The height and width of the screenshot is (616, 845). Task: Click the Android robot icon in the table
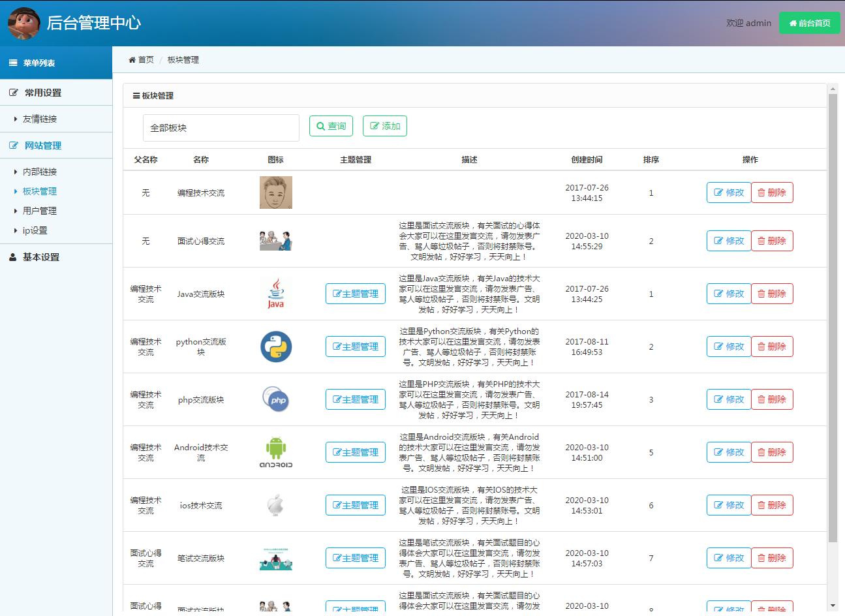[275, 452]
